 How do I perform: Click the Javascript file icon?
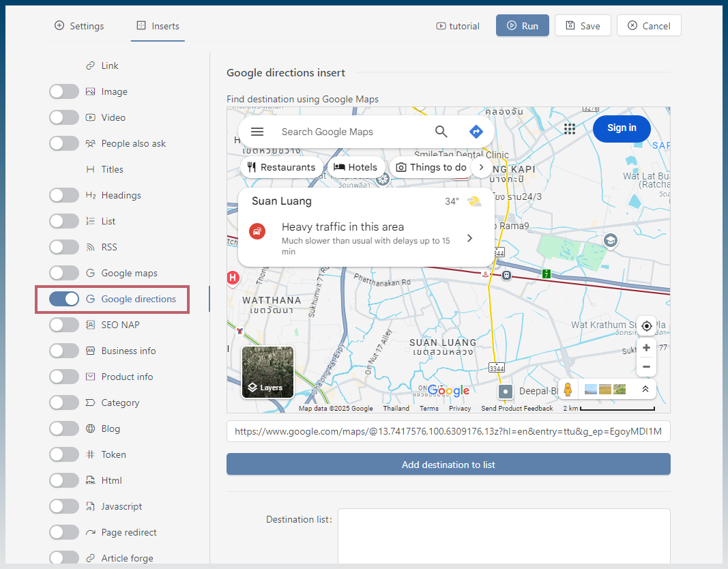click(91, 506)
